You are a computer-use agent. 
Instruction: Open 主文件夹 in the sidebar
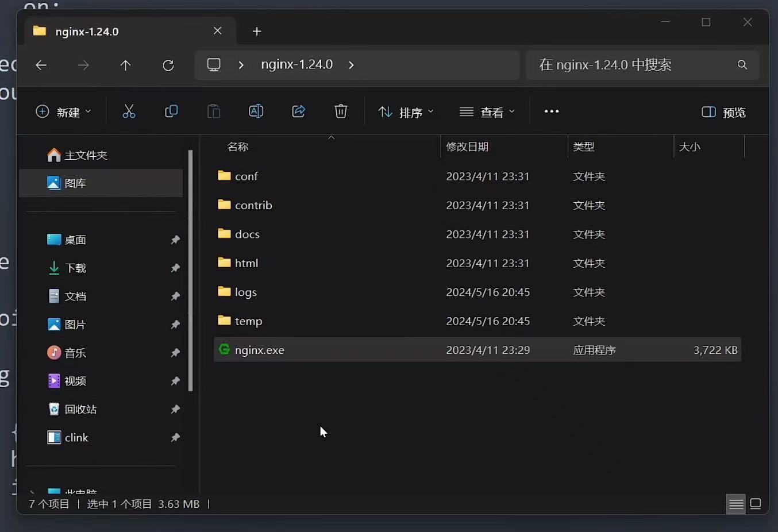pos(101,155)
